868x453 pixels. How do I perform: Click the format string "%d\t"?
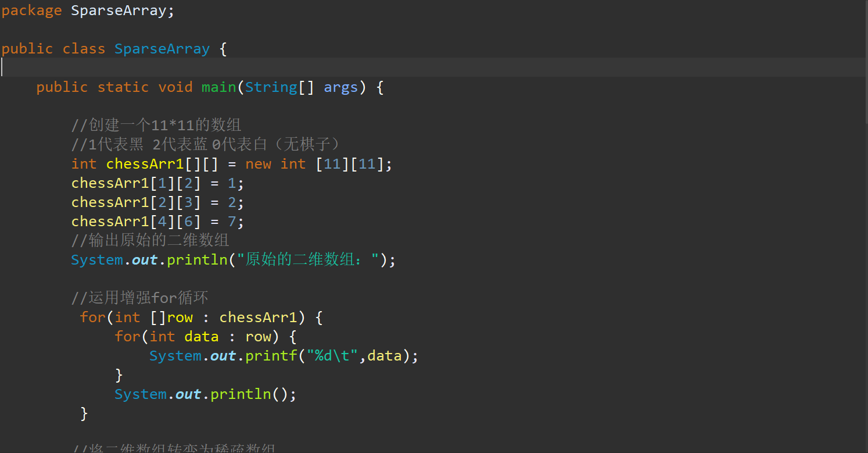tap(332, 356)
